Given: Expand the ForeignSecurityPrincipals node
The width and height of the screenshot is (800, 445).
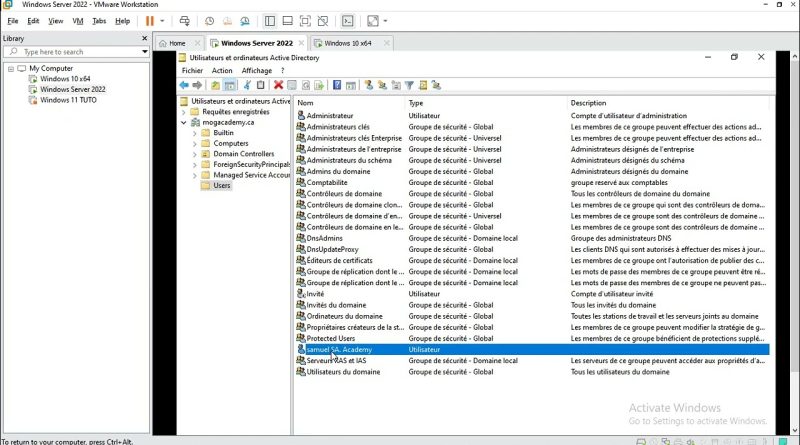Looking at the screenshot, I should click(x=195, y=165).
